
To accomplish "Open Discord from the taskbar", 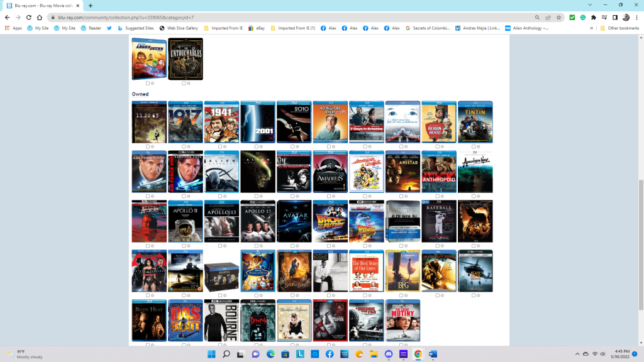I will [x=389, y=354].
